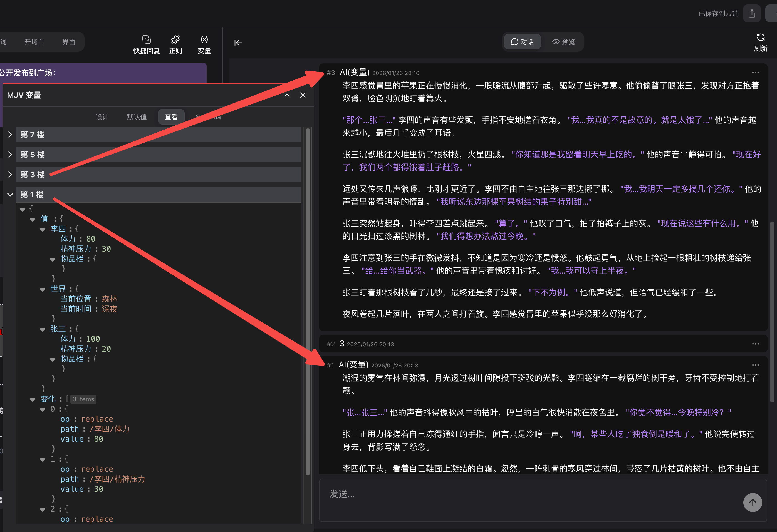This screenshot has width=777, height=532.
Task: Open the 开场白 section
Action: [x=34, y=42]
